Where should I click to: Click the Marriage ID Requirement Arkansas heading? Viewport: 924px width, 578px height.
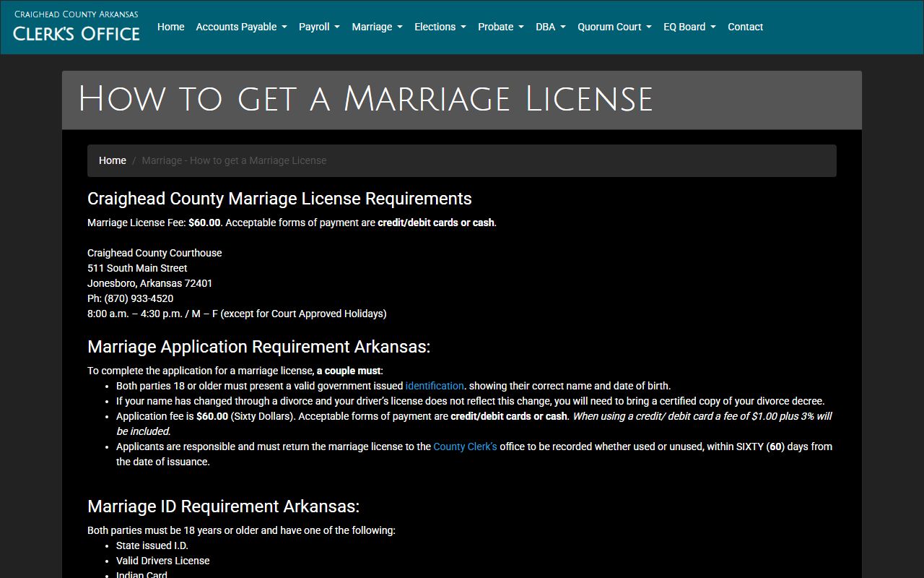coord(223,506)
